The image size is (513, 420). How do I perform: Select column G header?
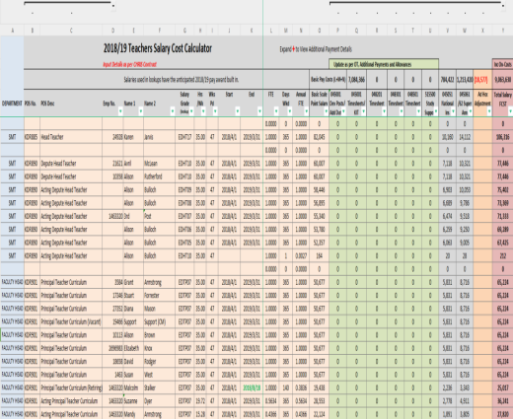[184, 31]
